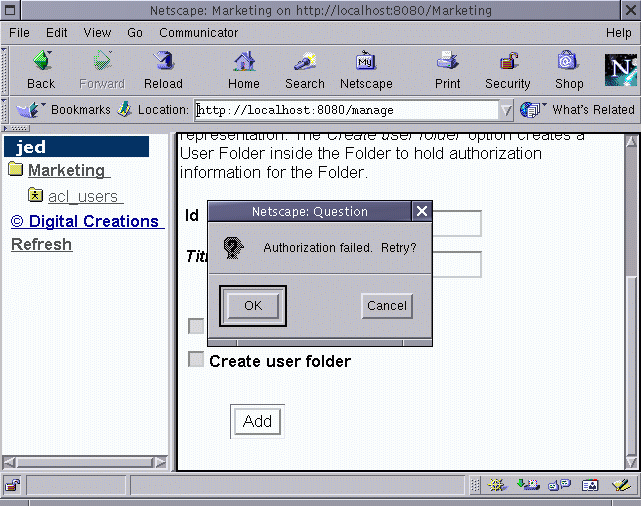
Task: Open Inbox from the component bar
Action: [x=528, y=485]
